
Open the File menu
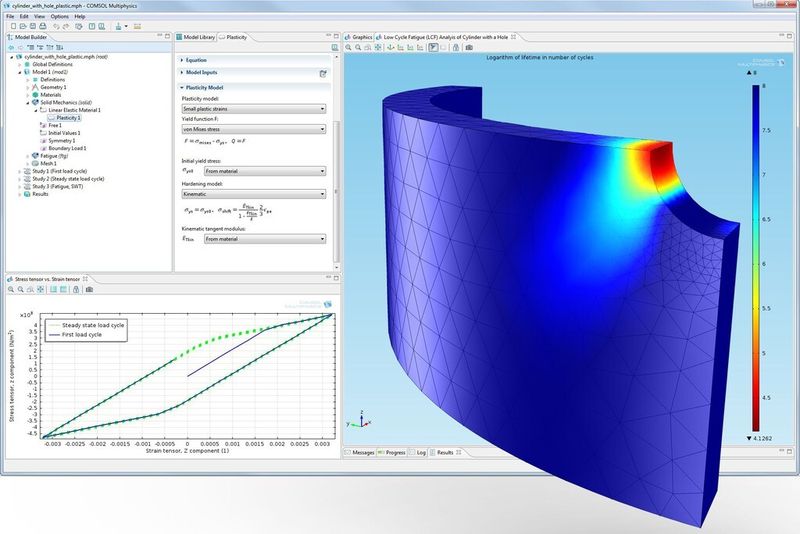tap(10, 16)
